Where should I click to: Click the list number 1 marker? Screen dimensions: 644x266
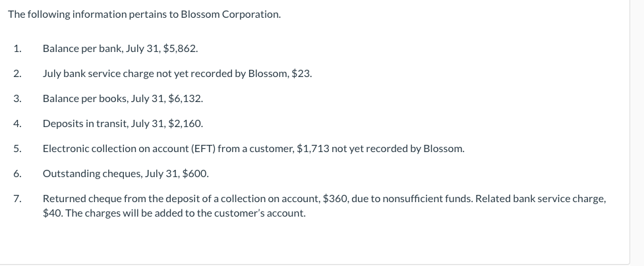click(x=17, y=49)
